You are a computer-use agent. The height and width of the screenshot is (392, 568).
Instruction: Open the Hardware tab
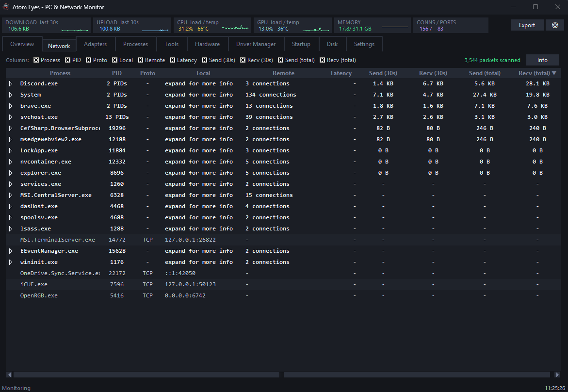coord(207,44)
